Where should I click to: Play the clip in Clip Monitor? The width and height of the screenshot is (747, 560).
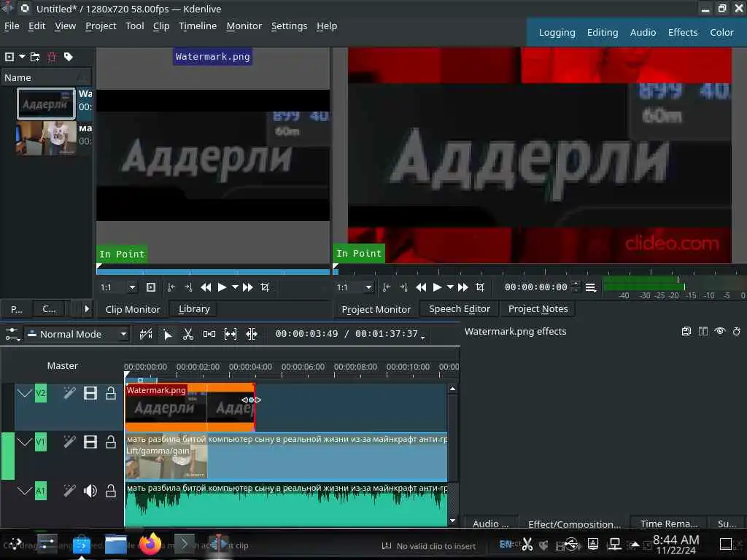click(222, 287)
